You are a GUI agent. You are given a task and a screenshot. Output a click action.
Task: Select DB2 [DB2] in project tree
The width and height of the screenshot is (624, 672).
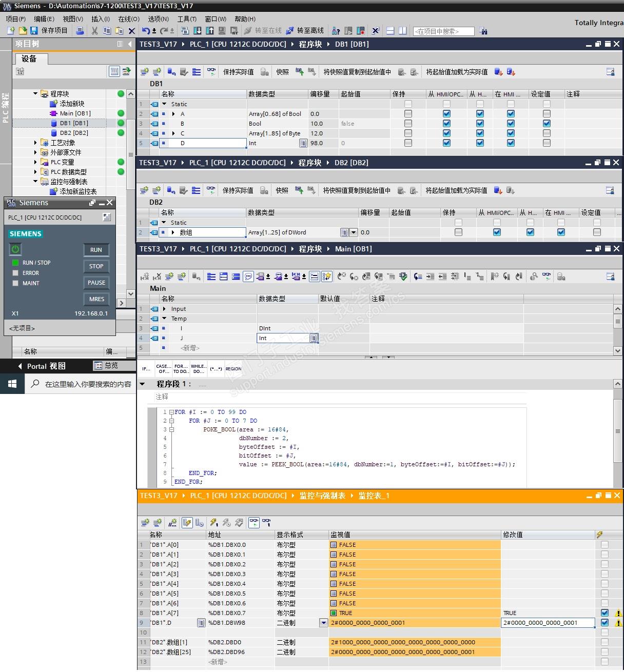coord(74,133)
